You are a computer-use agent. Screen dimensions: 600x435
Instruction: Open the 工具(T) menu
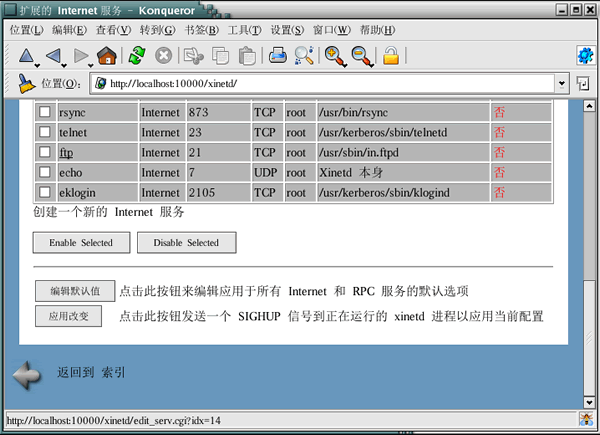245,30
